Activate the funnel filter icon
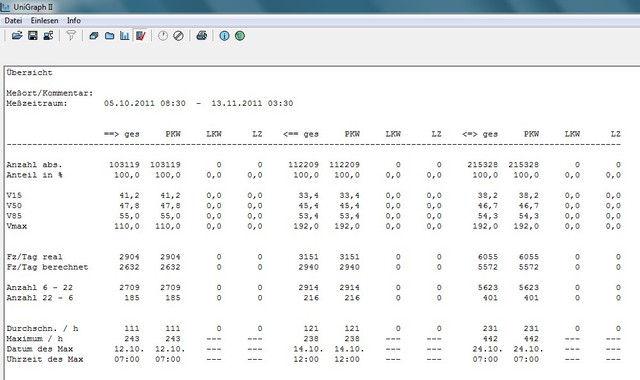Screen dimensions: 640x380 tap(71, 36)
